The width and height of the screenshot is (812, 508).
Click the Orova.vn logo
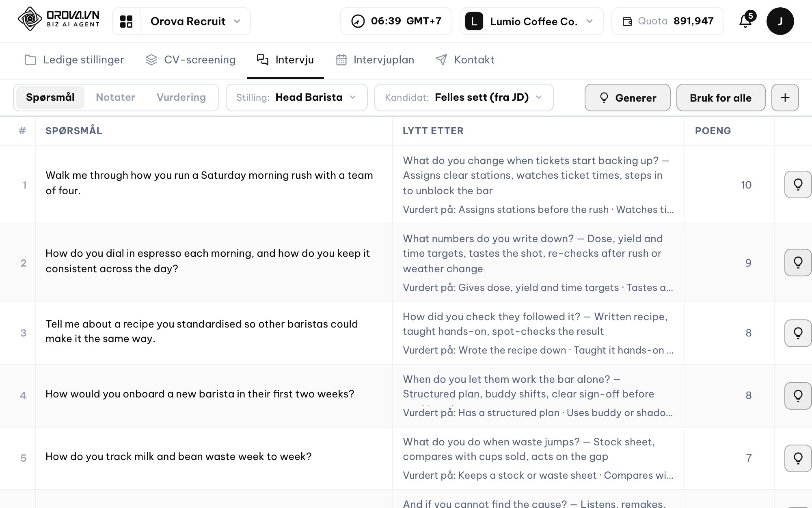point(59,19)
